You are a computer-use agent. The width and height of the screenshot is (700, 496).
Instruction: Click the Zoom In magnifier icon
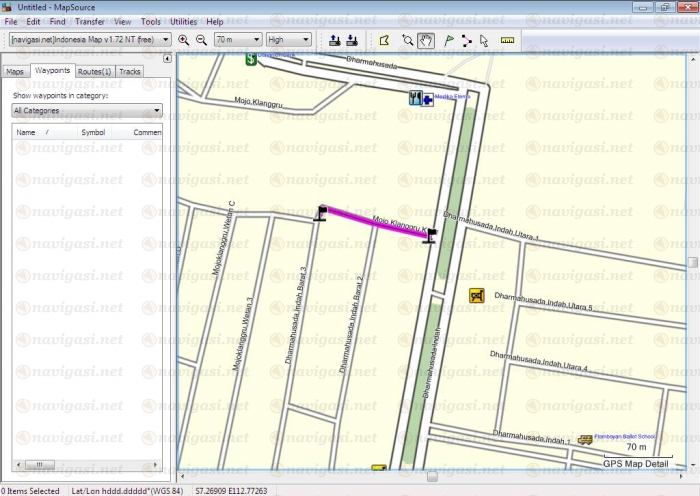(184, 40)
